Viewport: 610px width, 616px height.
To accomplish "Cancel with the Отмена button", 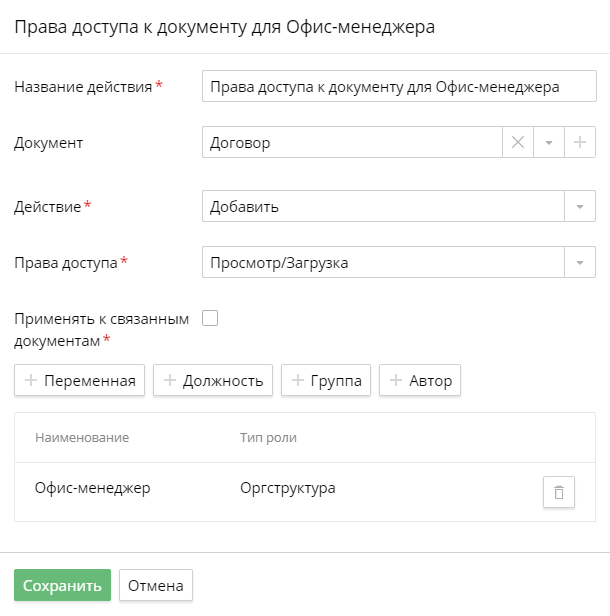I will click(x=156, y=585).
